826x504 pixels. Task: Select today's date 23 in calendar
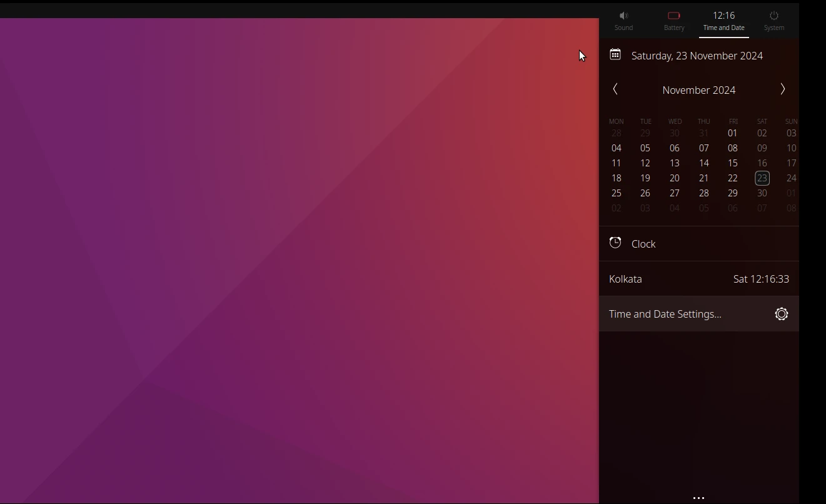pos(762,178)
